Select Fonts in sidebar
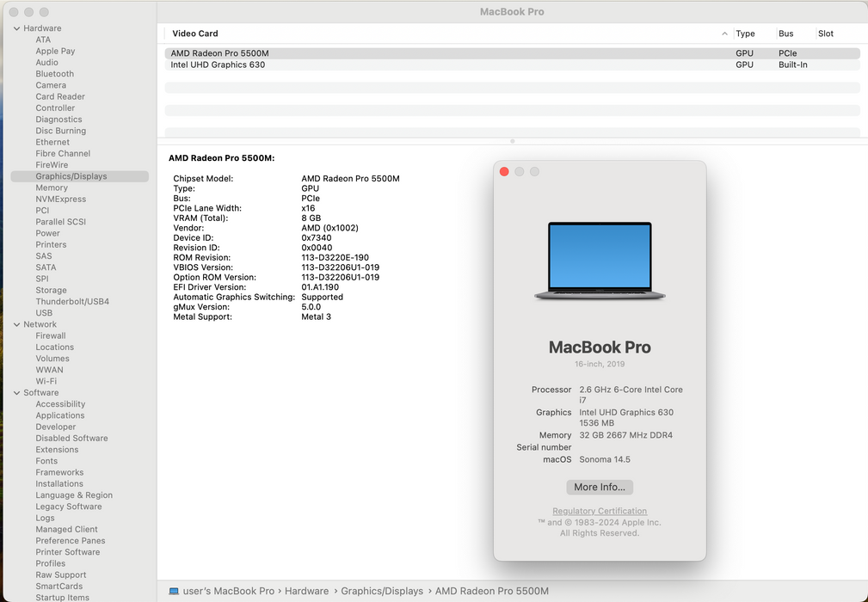Viewport: 868px width, 602px height. tap(46, 461)
